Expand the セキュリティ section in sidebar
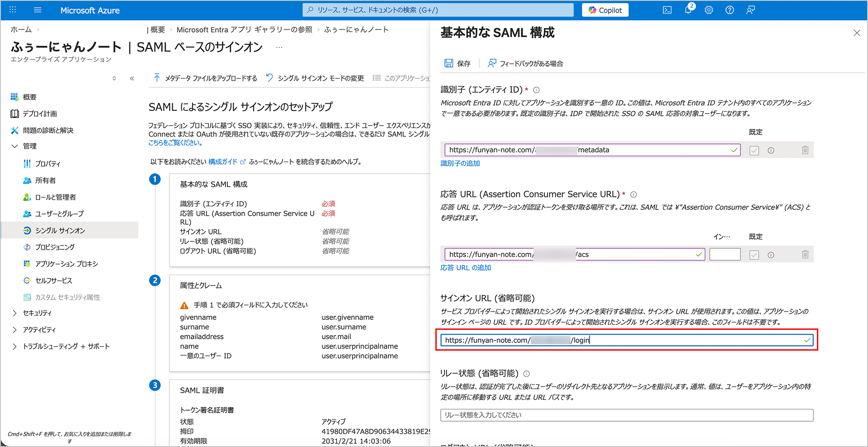This screenshot has height=447, width=868. pos(14,313)
